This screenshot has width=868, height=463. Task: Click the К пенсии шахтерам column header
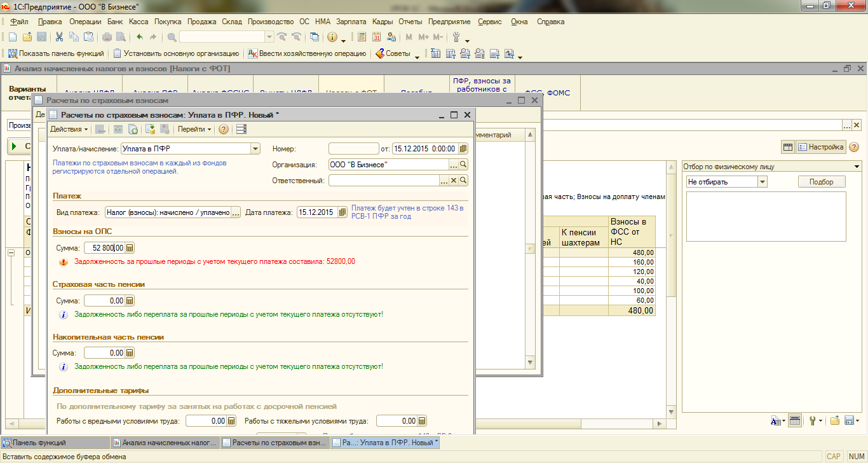(x=583, y=237)
